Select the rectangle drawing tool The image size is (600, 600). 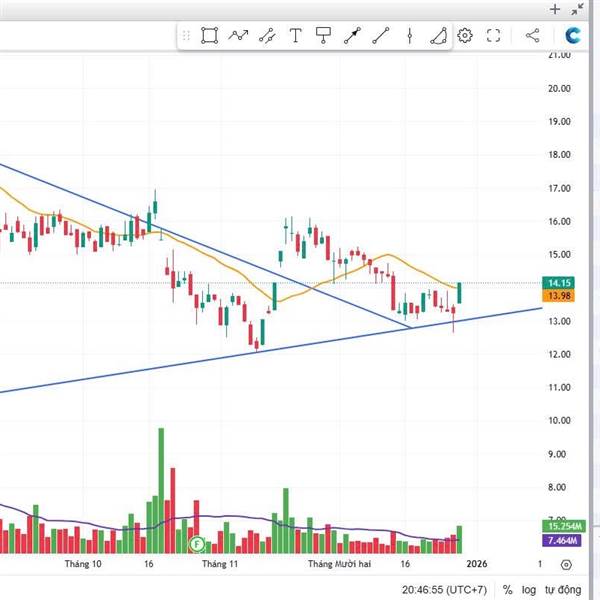(x=209, y=36)
